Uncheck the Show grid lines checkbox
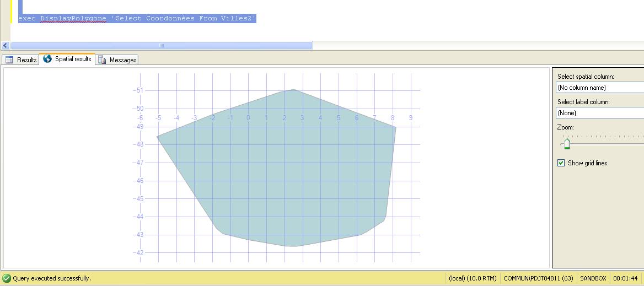Image resolution: width=644 pixels, height=286 pixels. (x=561, y=163)
